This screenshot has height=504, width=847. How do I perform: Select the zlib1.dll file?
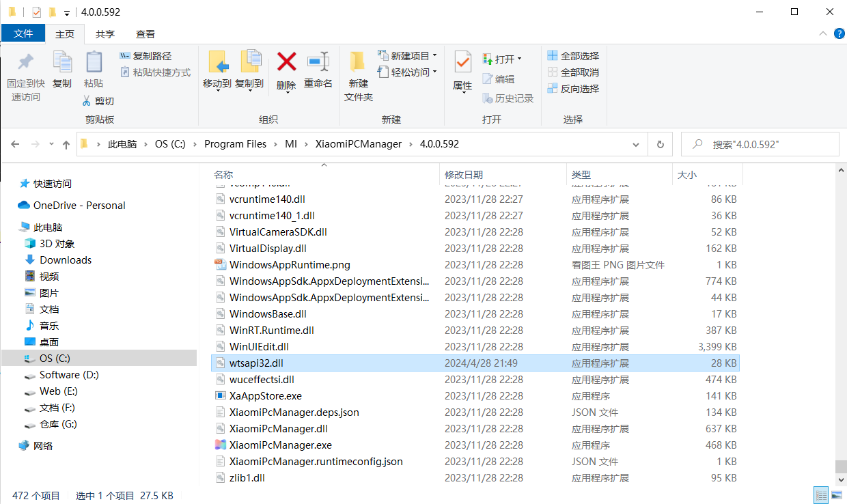[247, 478]
